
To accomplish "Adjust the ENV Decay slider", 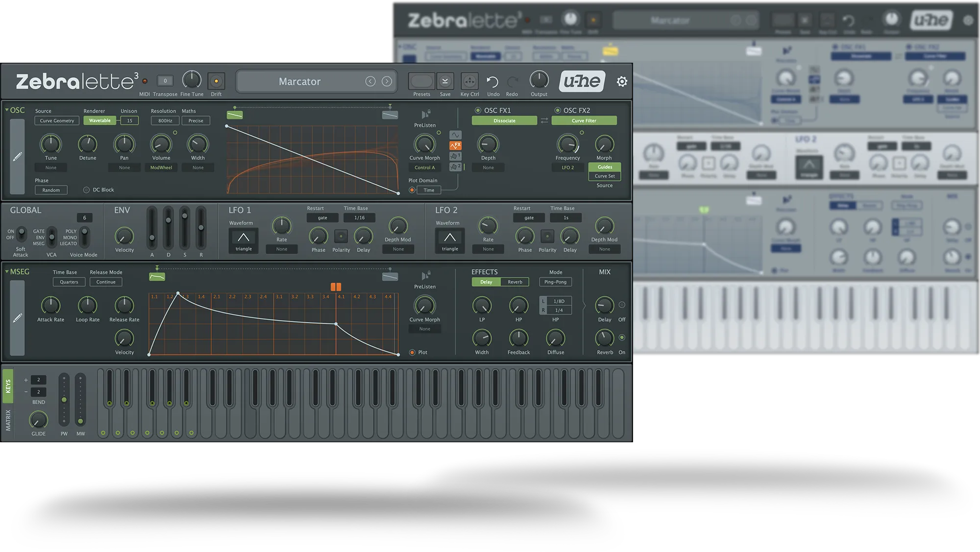I will tap(168, 221).
